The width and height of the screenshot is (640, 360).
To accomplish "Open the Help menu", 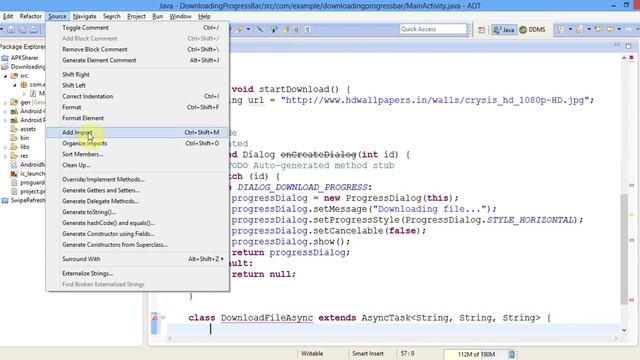I will 204,16.
